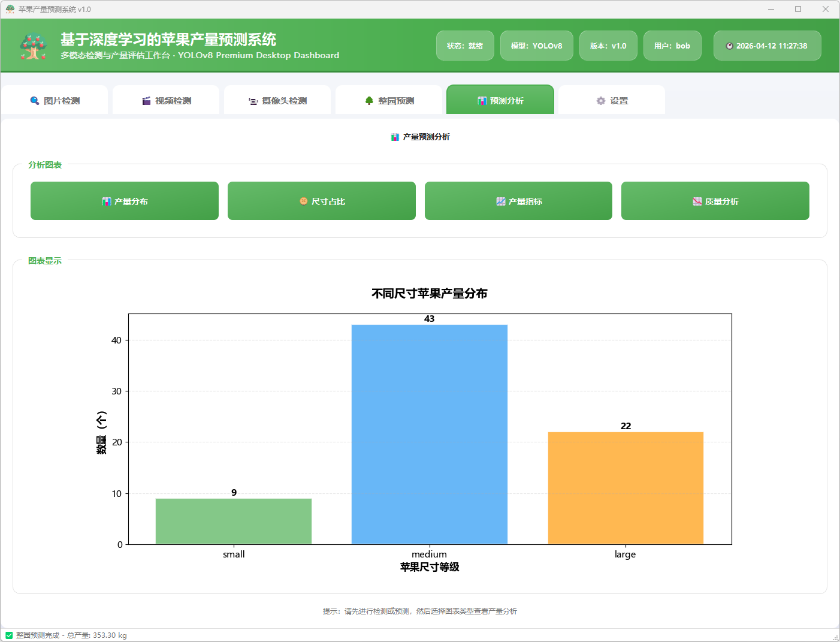Open the 设置 tab
The image size is (840, 642).
612,100
